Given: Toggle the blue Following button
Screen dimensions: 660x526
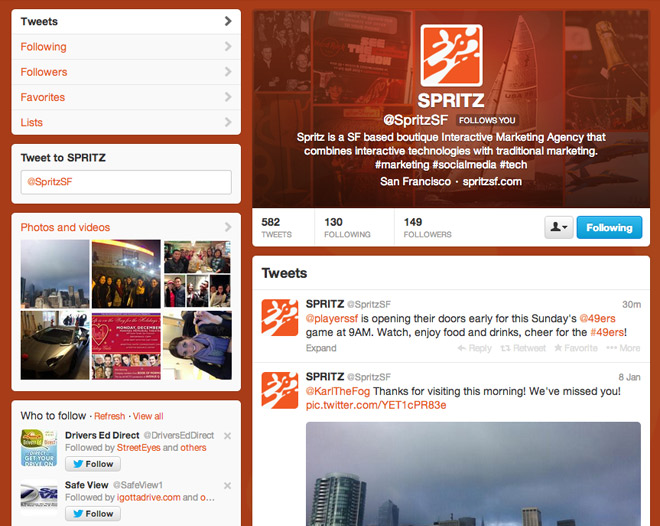Looking at the screenshot, I should click(x=609, y=227).
